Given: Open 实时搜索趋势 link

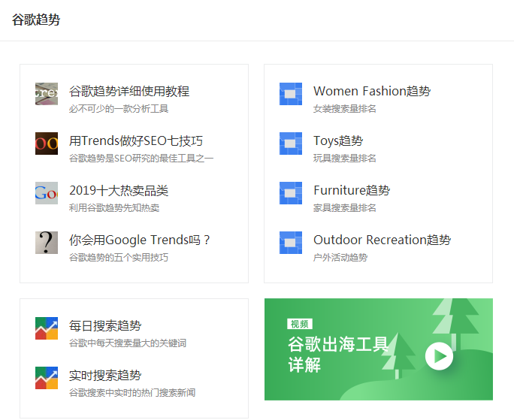Looking at the screenshot, I should pos(105,376).
